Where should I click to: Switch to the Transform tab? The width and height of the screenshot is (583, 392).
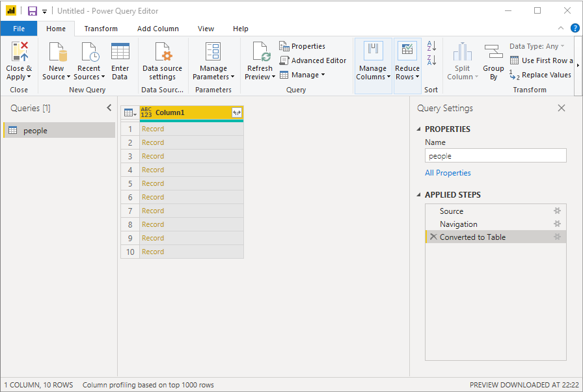click(101, 29)
